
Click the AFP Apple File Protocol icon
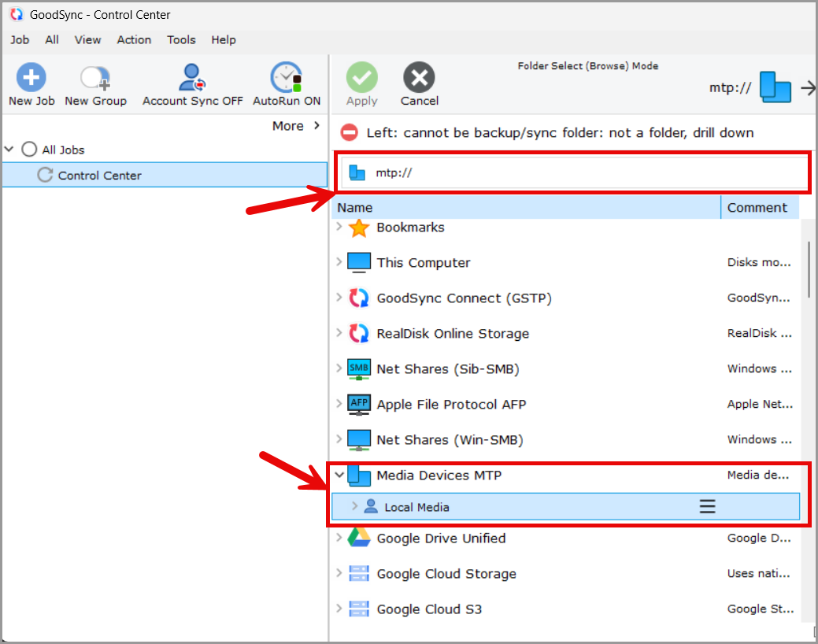click(x=359, y=405)
